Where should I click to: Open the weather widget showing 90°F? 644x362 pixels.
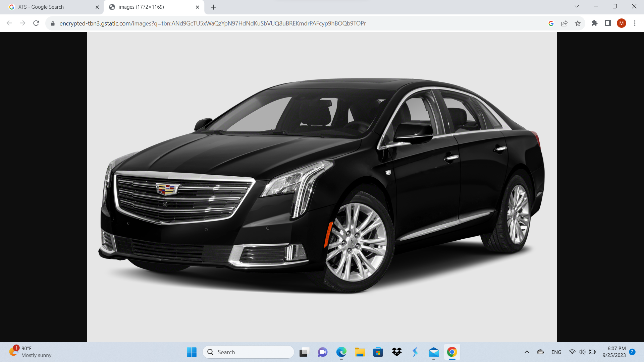click(x=30, y=352)
